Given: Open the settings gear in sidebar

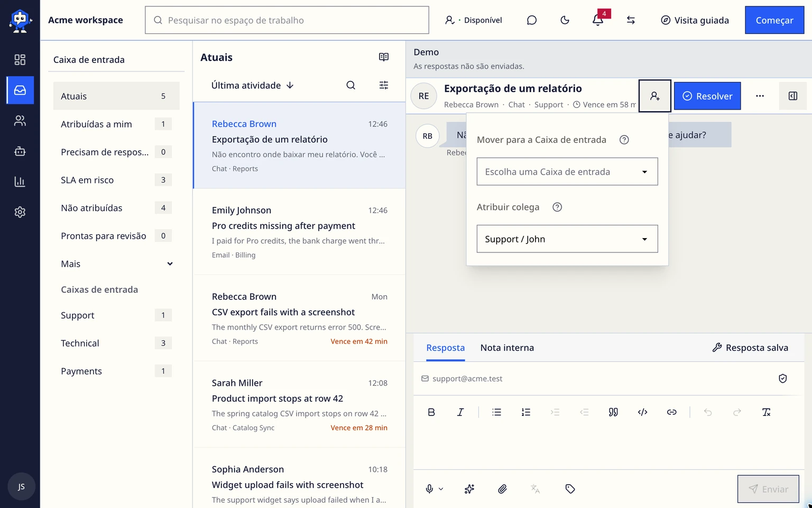Looking at the screenshot, I should 20,212.
